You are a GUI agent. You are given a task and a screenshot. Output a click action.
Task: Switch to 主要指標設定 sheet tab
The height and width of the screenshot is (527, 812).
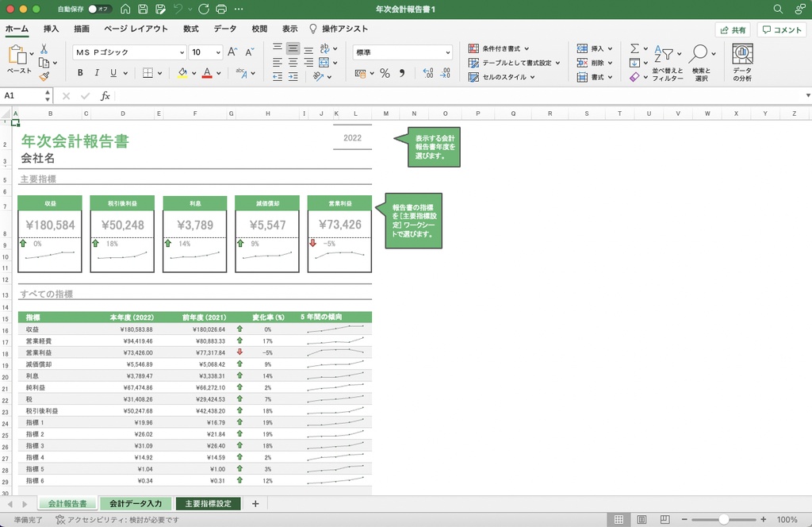(x=209, y=504)
